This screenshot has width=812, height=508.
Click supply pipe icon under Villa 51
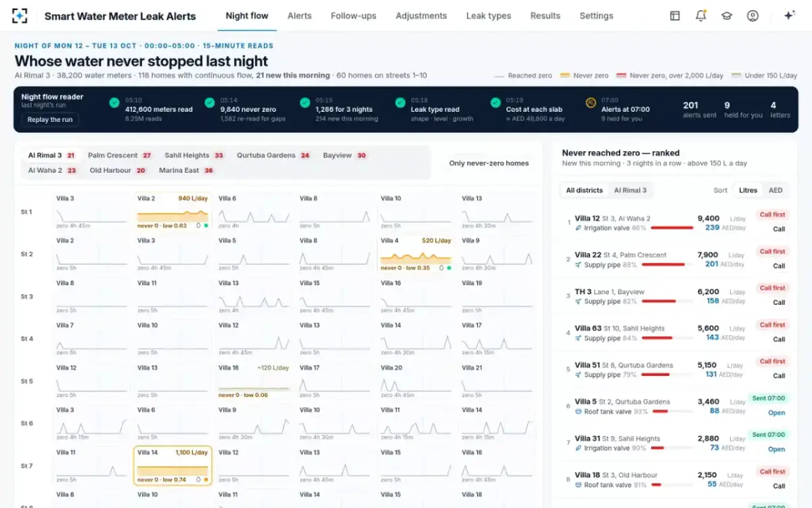tap(579, 375)
